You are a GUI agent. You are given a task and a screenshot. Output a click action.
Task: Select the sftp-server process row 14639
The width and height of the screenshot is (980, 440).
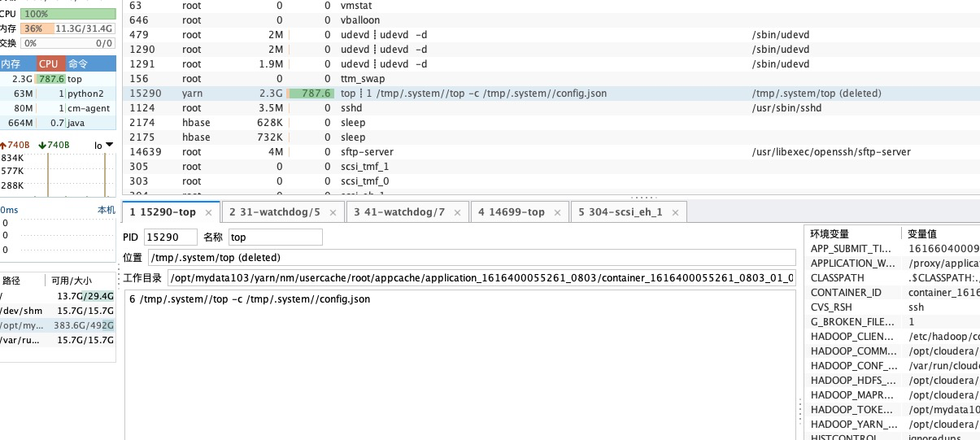click(551, 152)
